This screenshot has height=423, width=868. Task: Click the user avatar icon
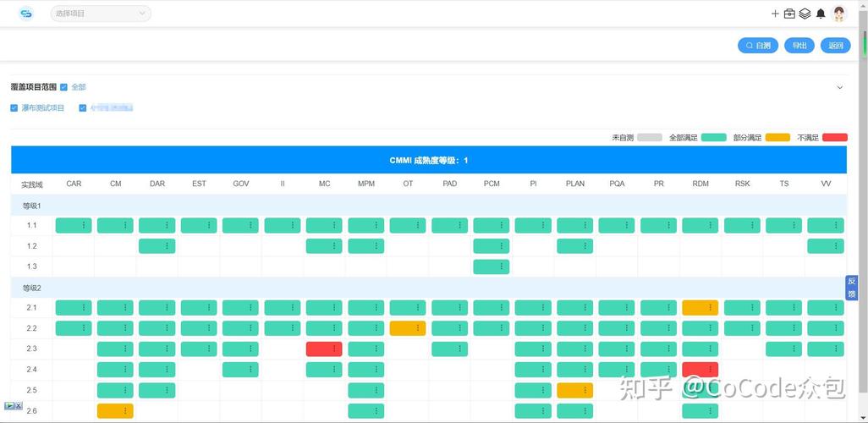pyautogui.click(x=839, y=14)
